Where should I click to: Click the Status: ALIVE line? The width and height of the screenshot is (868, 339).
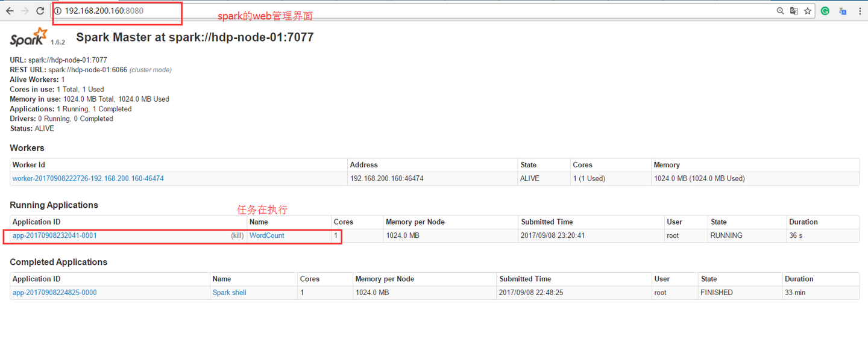pos(32,128)
